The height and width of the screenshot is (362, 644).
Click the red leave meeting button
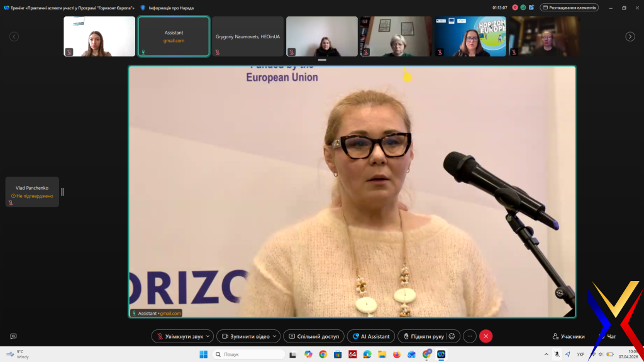(x=486, y=336)
